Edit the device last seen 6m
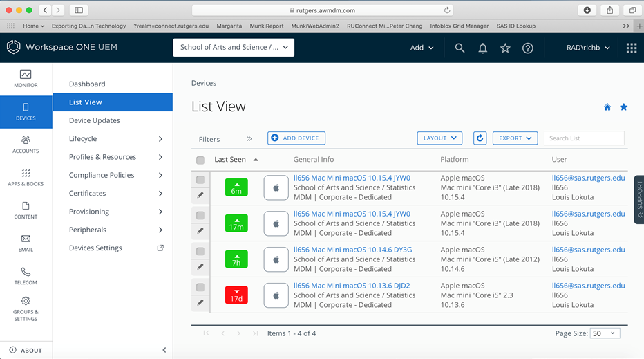Image resolution: width=644 pixels, height=359 pixels. 200,195
